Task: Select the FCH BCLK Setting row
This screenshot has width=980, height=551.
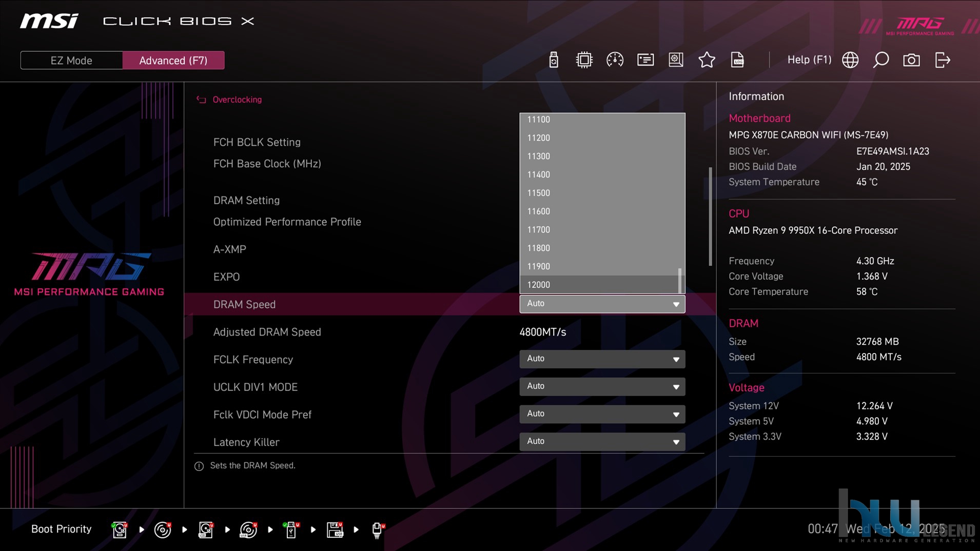Action: tap(257, 142)
